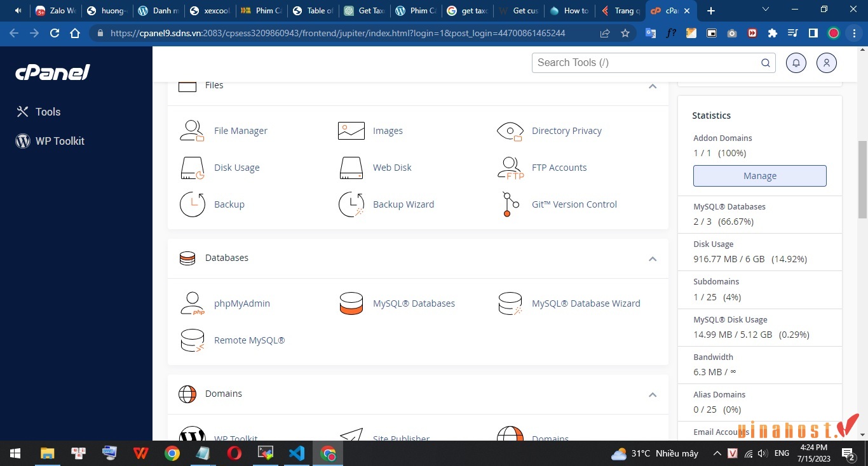Open the FTP Accounts icon
Image resolution: width=868 pixels, height=466 pixels.
(x=510, y=168)
